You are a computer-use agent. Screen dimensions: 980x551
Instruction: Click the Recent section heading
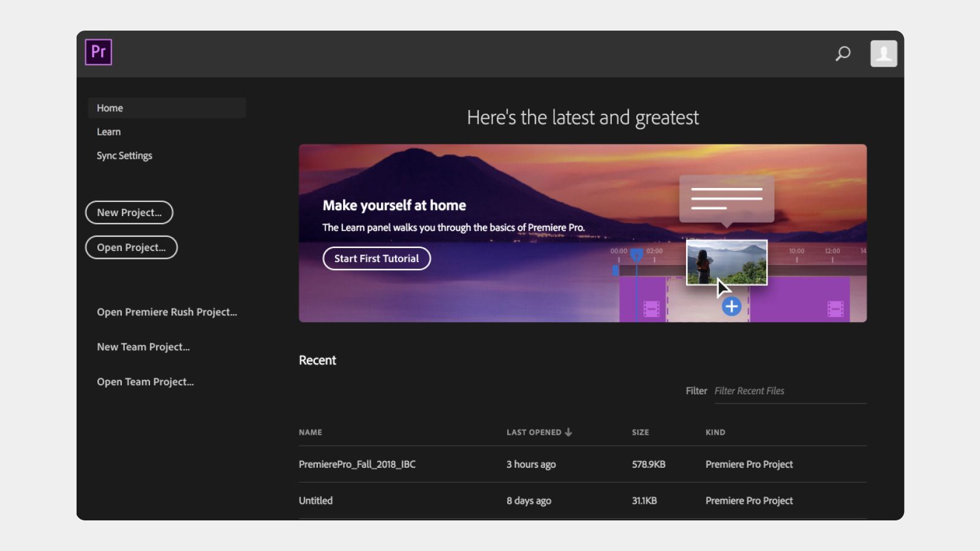coord(317,361)
